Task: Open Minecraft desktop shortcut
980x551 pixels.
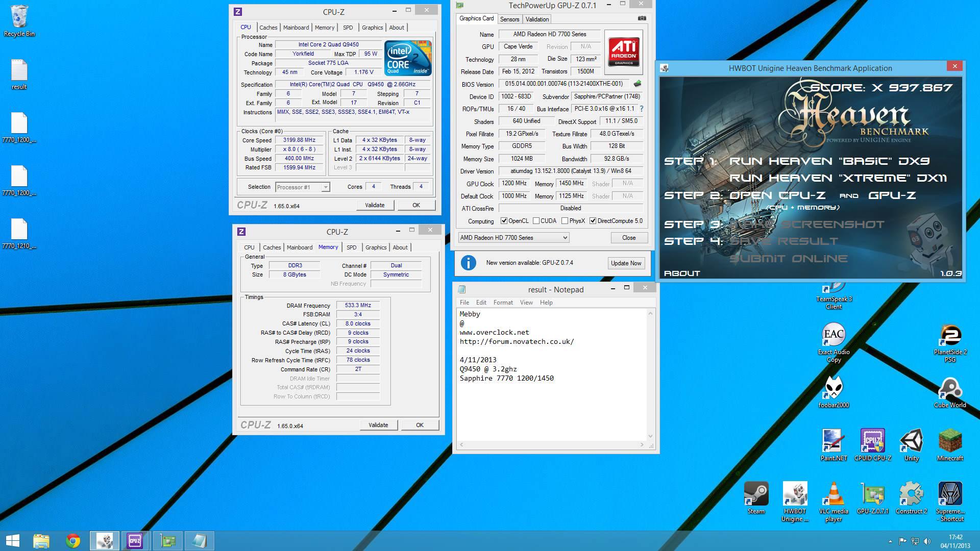Action: [950, 444]
